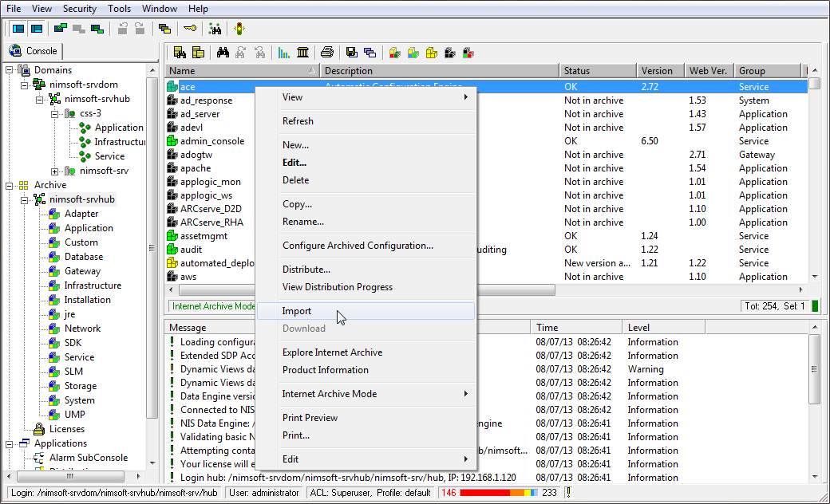Image resolution: width=830 pixels, height=504 pixels.
Task: Click the Licenses padlock icon
Action: click(38, 429)
